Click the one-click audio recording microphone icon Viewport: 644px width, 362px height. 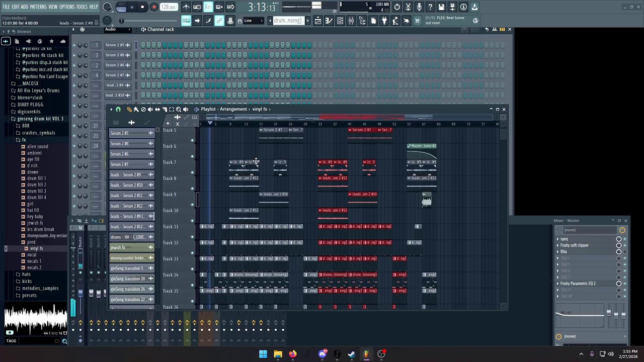(x=419, y=7)
